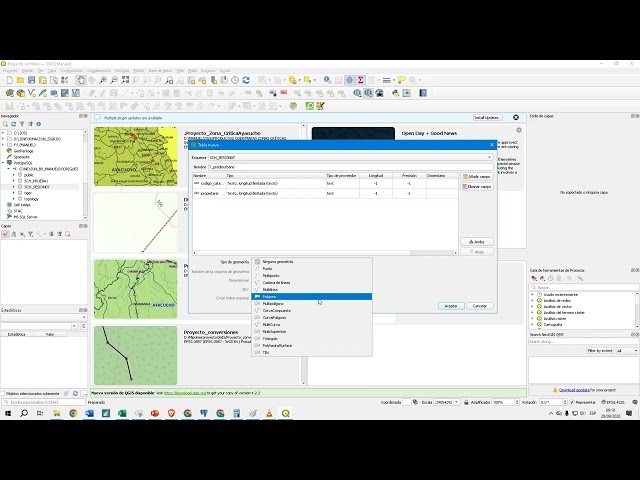Click the Cancelar button
The width and height of the screenshot is (640, 480).
tap(480, 306)
